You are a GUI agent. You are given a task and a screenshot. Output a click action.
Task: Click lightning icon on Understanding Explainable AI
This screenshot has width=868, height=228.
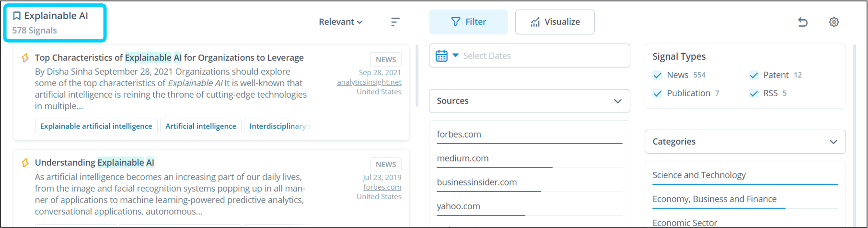[x=25, y=163]
